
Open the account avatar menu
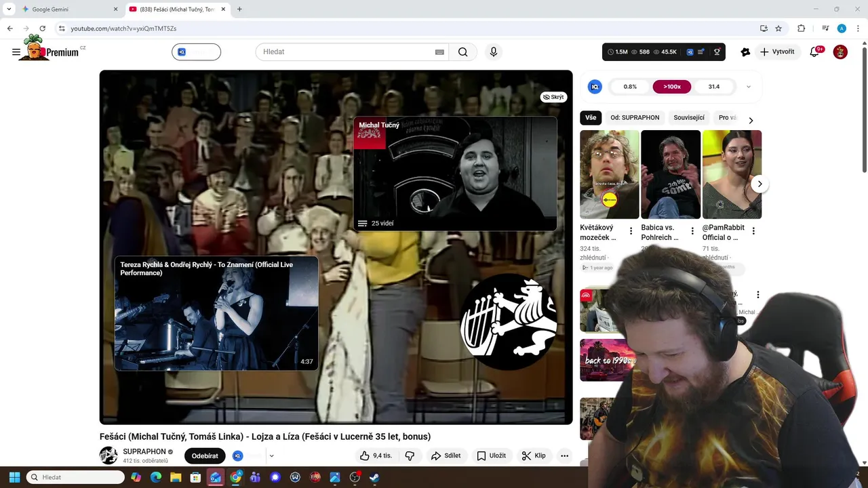point(840,52)
